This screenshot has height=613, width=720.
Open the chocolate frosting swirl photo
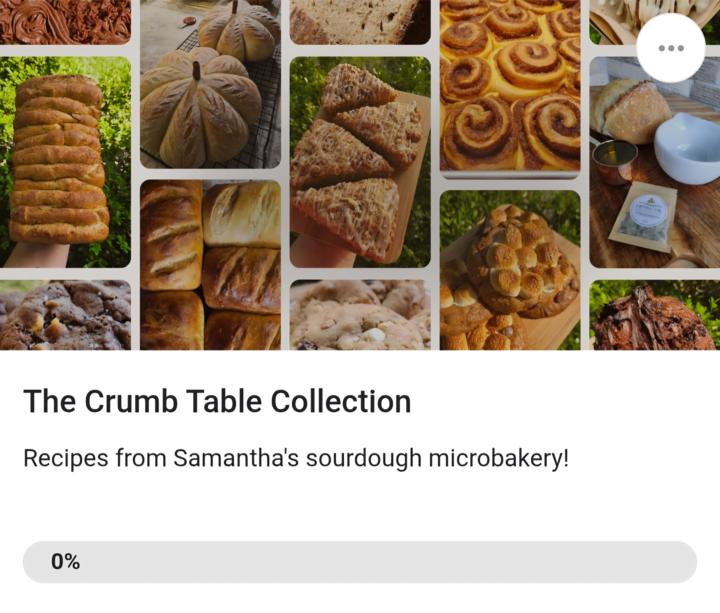[x=65, y=21]
